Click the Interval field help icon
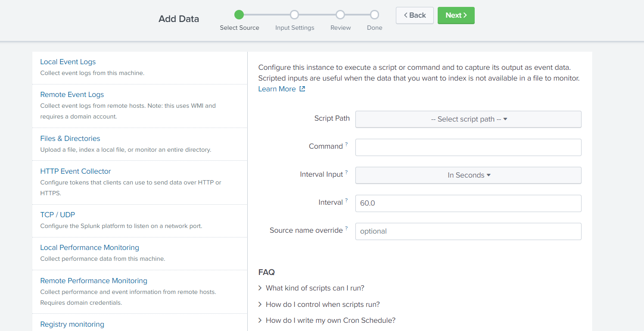 tap(346, 200)
